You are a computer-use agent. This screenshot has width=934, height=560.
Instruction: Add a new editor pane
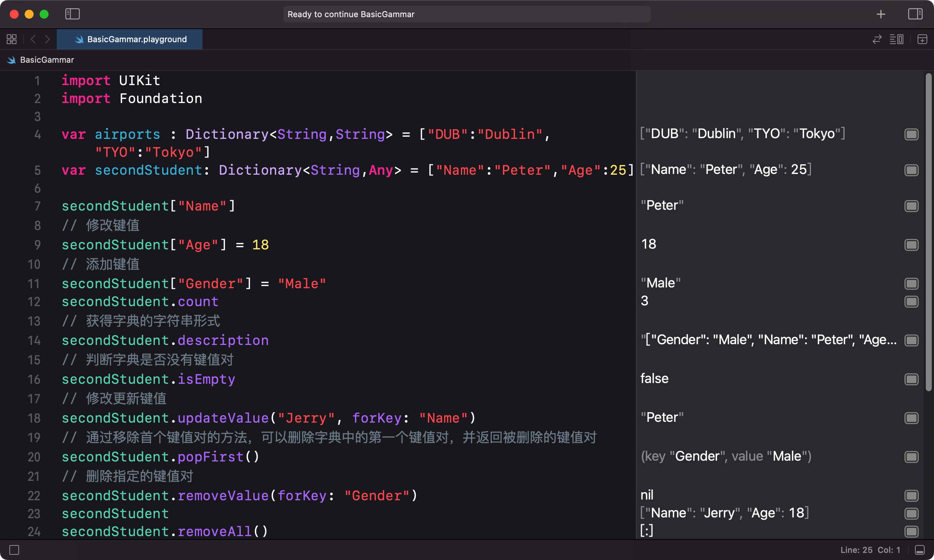click(x=922, y=39)
